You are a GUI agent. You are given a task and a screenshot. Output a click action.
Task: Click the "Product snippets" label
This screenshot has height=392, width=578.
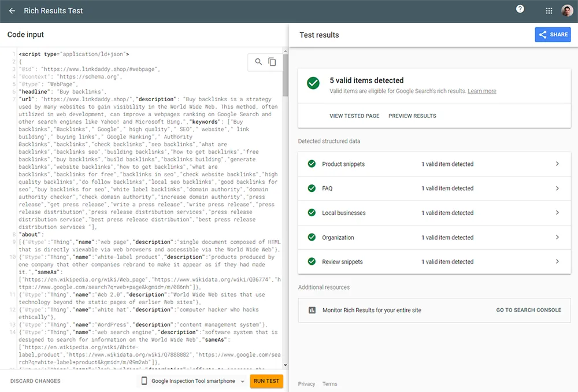343,164
